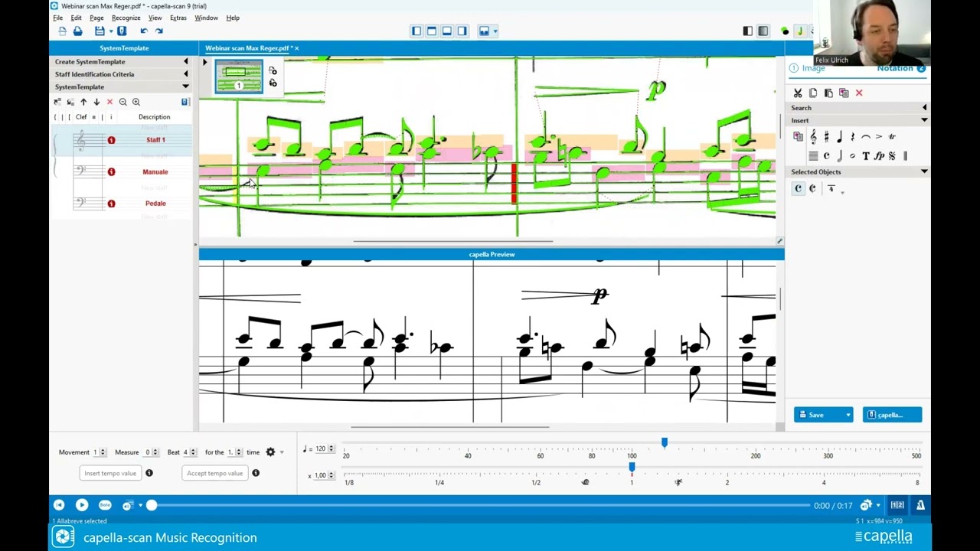Viewport: 980px width, 551px height.
Task: Delete staff with the red X icon
Action: point(109,102)
